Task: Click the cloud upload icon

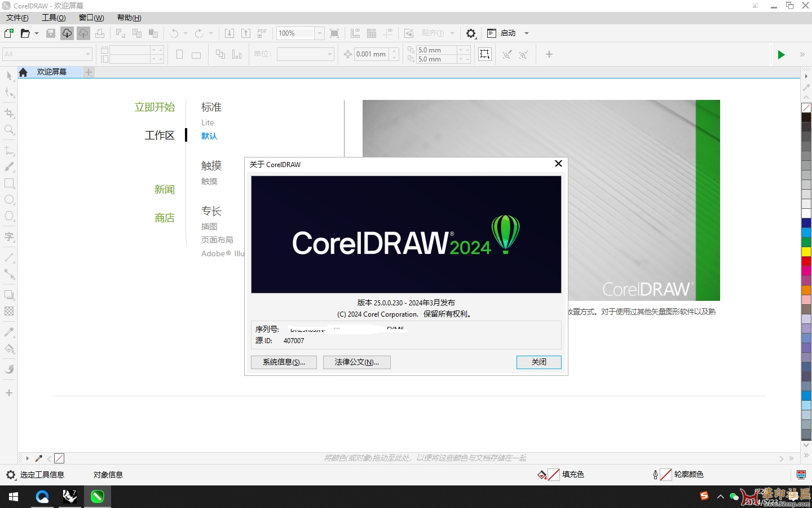Action: click(x=83, y=33)
